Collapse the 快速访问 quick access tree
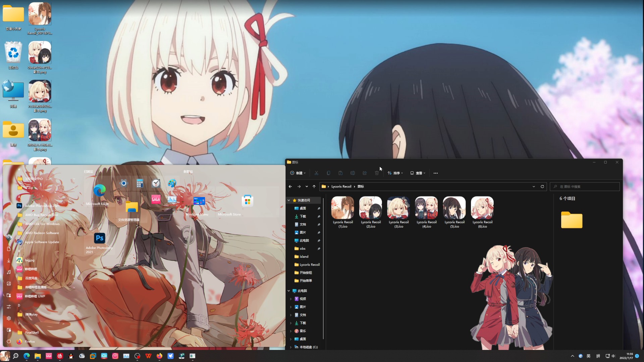Viewport: 644px width, 362px height. [289, 200]
